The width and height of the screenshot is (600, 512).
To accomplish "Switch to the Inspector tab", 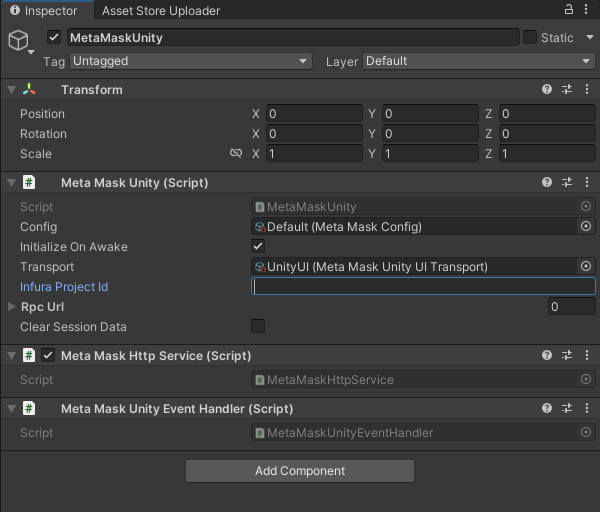I will coord(47,10).
